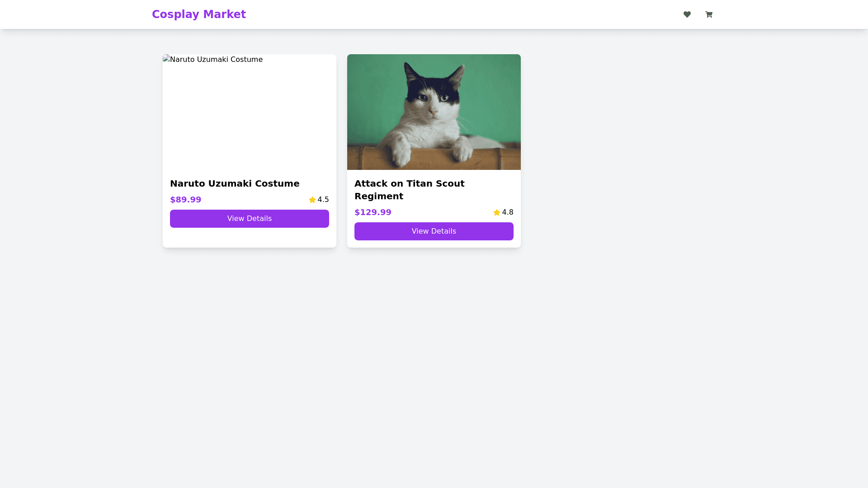Go to Cosplay Market home logo

point(198,14)
